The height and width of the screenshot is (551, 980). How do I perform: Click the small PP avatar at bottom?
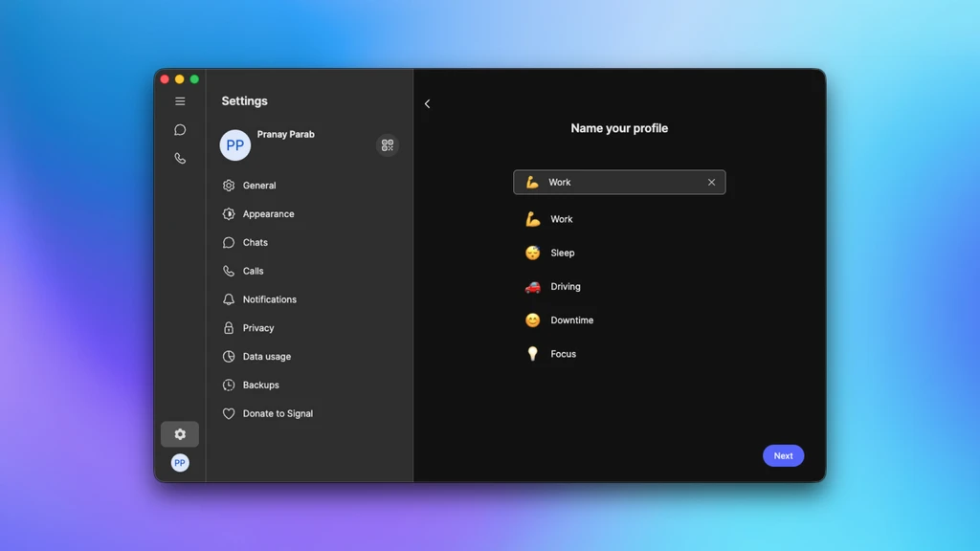click(180, 463)
